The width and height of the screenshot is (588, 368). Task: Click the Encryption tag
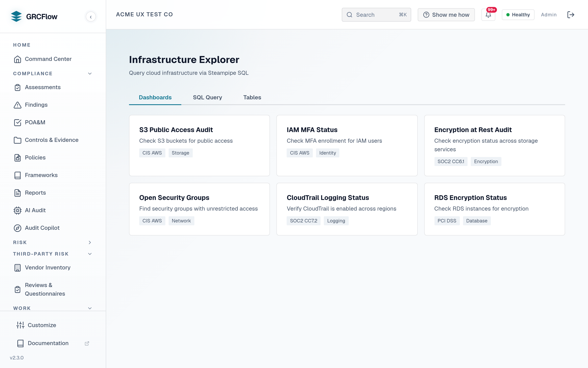pos(486,162)
